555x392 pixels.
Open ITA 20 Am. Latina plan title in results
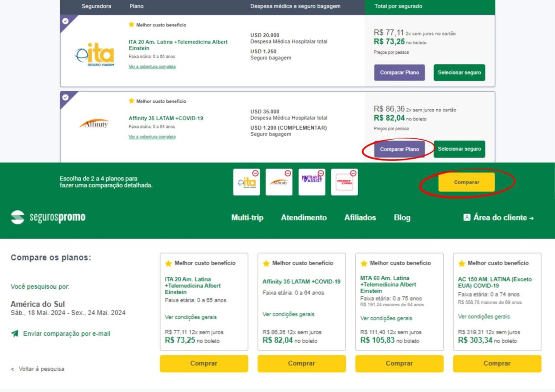pyautogui.click(x=178, y=45)
